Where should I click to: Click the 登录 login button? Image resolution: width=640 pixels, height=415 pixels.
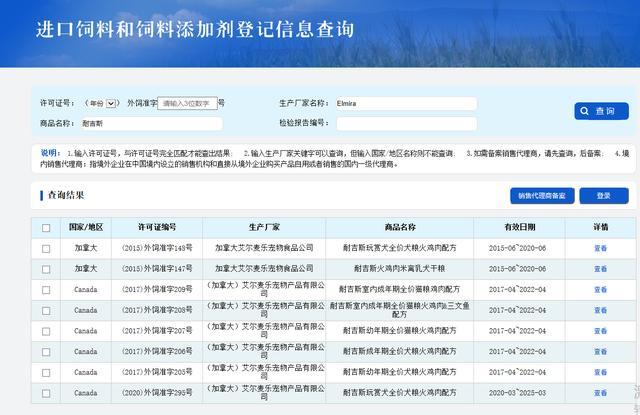click(604, 195)
